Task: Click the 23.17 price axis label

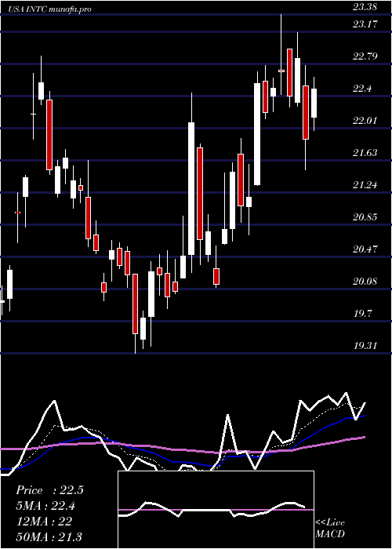Action: 365,24
